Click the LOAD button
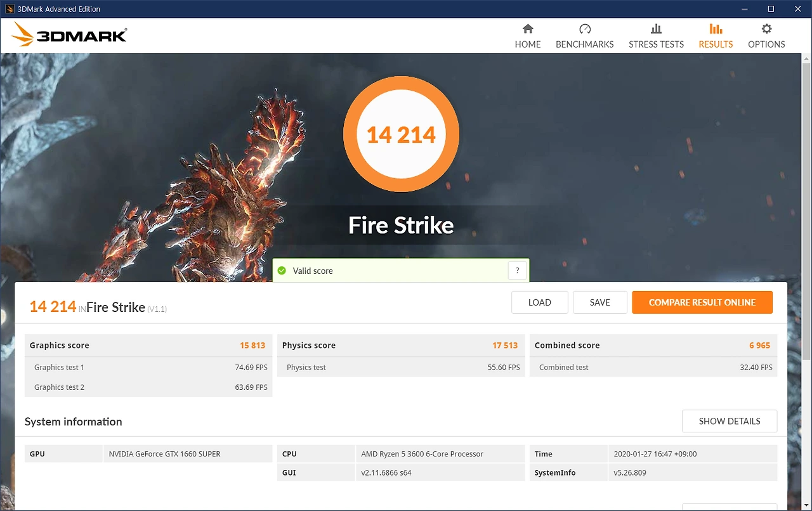This screenshot has width=812, height=511. pyautogui.click(x=540, y=302)
